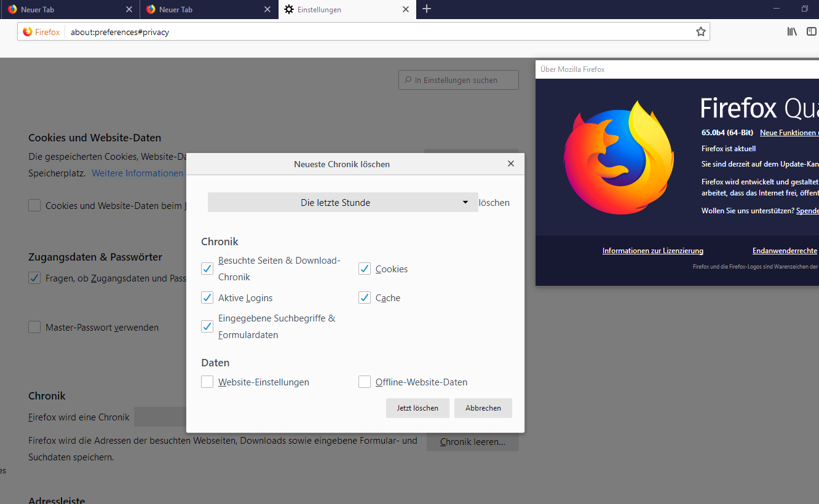The image size is (819, 504).
Task: Minimize the Firefox browser window
Action: point(777,9)
